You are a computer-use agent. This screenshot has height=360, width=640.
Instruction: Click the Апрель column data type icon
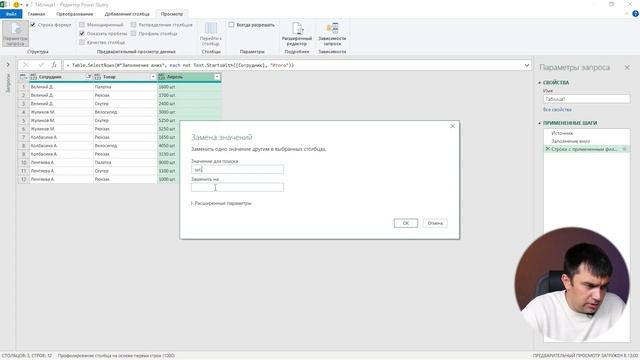click(162, 77)
